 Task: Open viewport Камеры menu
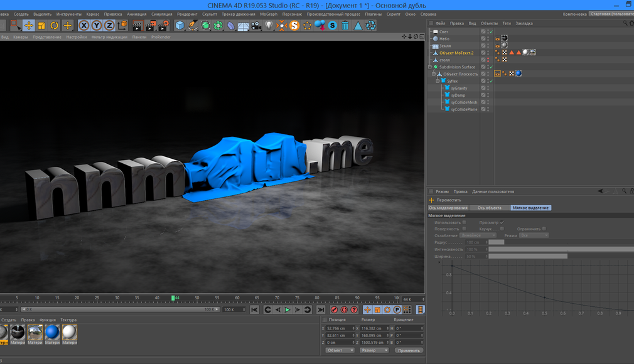(20, 37)
